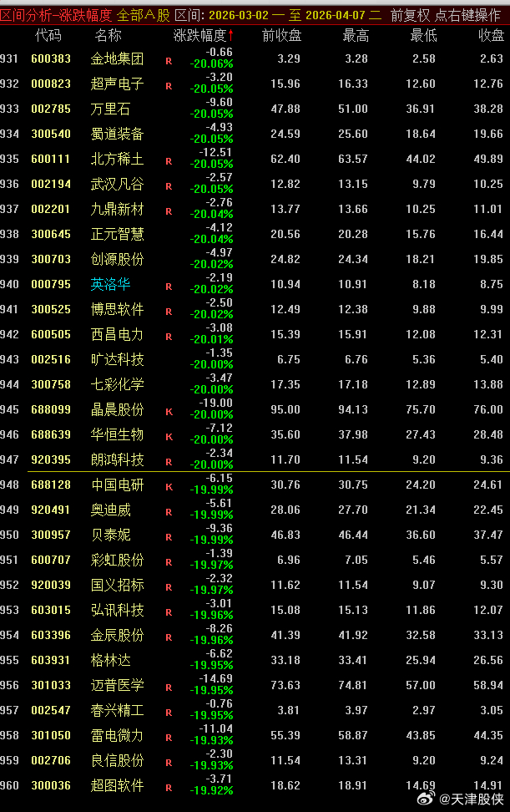Click the K marker next to 中国电研
Screen dimensions: 510x812
169,487
